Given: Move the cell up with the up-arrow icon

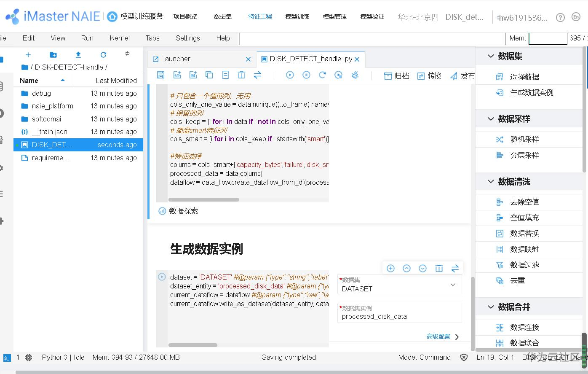Looking at the screenshot, I should pos(406,269).
